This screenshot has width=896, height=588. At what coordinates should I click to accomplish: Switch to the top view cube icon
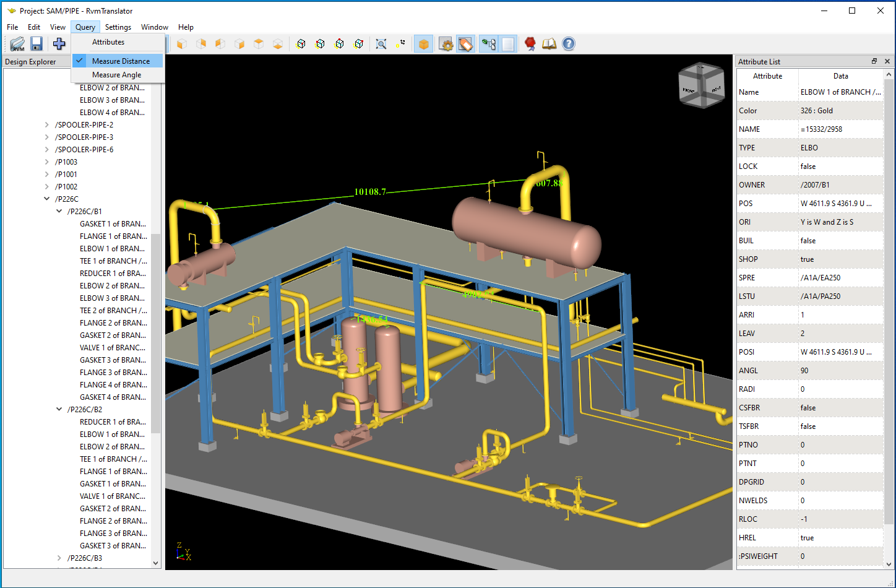(x=259, y=44)
